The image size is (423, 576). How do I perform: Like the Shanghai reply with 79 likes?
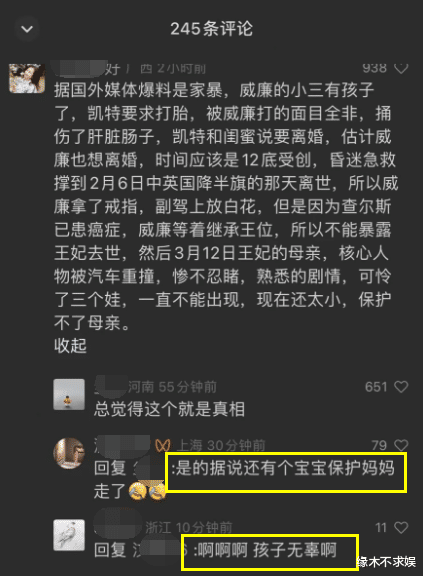click(x=401, y=445)
